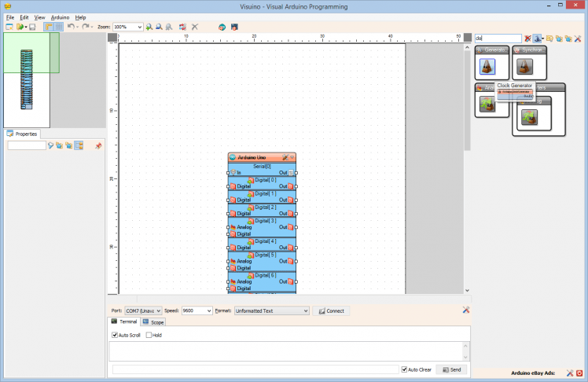Click the eBay Ads red close icon
588x382 pixels.
(579, 373)
